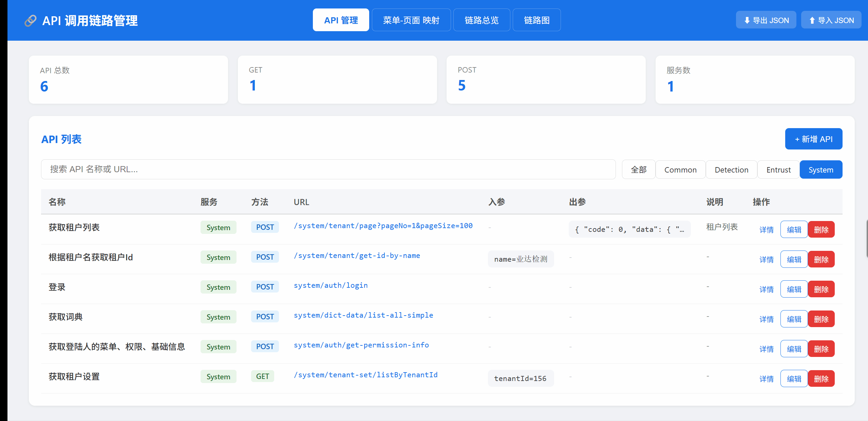Screen dimensions: 868x421
Task: Click the system/auth/get-permission-info URL
Action: (x=361, y=345)
